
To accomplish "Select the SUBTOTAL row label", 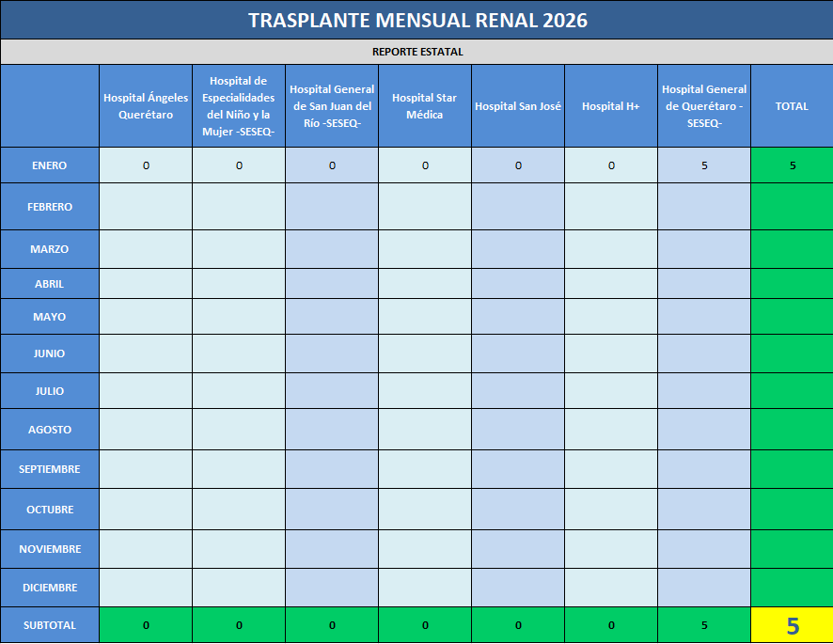I will [x=50, y=625].
